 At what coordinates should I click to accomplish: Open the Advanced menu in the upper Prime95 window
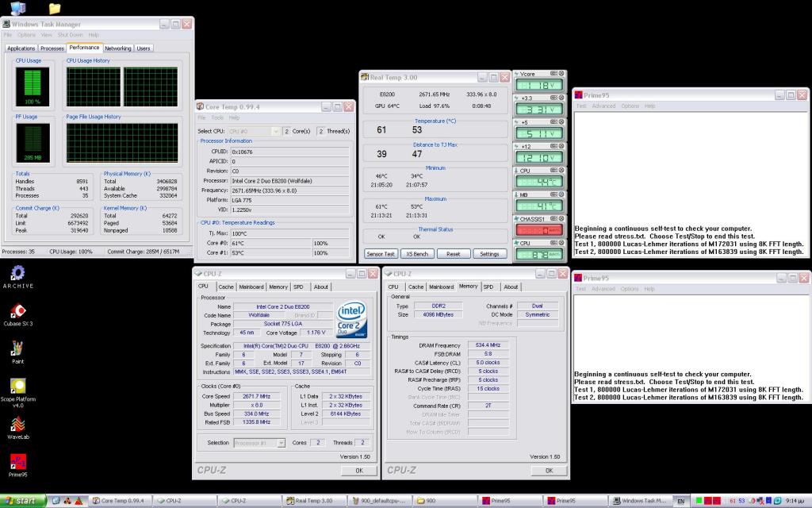click(603, 106)
